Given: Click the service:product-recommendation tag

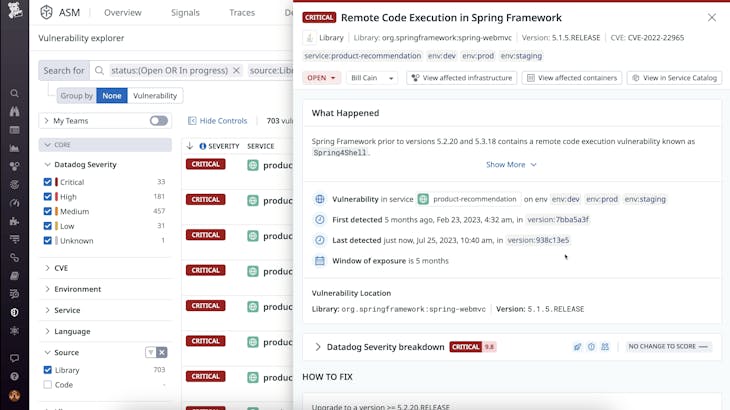Looking at the screenshot, I should pyautogui.click(x=363, y=56).
